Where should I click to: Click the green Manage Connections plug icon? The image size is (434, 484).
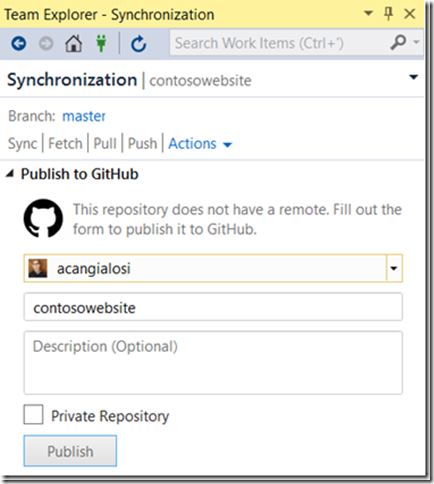(x=101, y=43)
